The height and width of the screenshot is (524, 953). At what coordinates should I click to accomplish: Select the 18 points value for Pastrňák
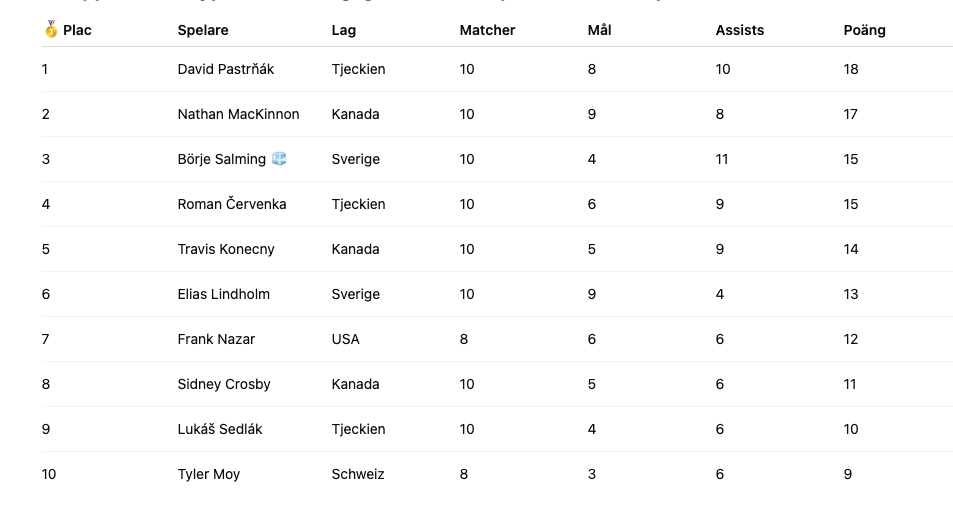click(851, 69)
